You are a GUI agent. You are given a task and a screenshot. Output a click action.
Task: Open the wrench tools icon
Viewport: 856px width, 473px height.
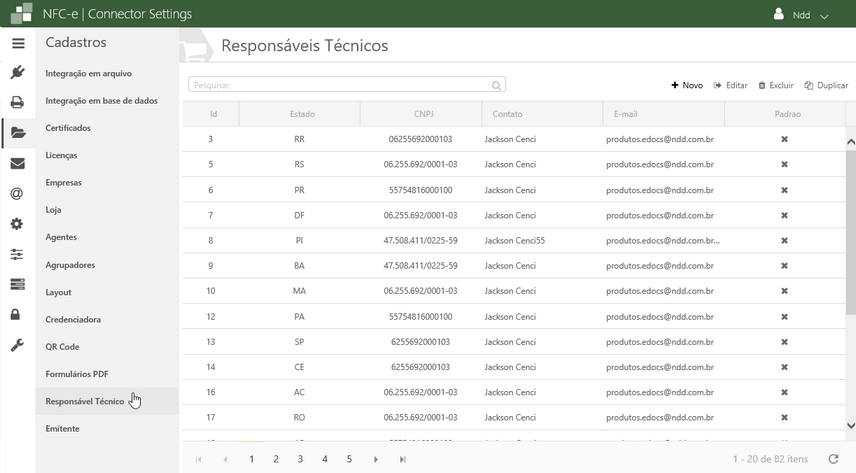click(x=17, y=345)
